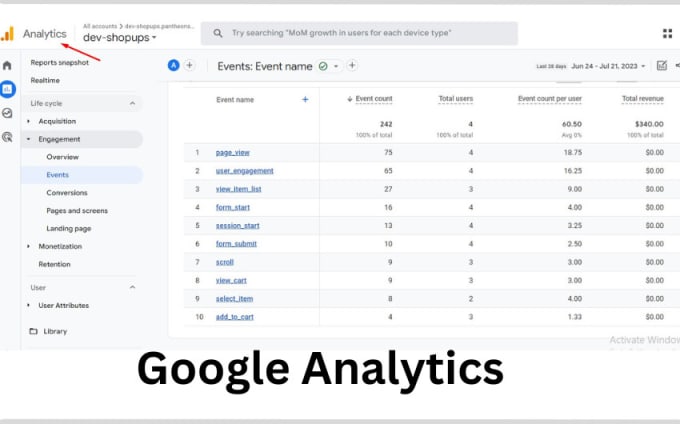Viewport: 680px width, 424px height.
Task: Add dimension with the blue plus icon
Action: pyautogui.click(x=305, y=99)
